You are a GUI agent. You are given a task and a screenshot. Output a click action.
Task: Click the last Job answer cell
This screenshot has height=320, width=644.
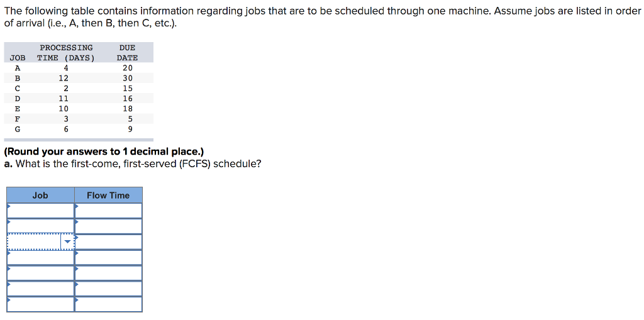[41, 304]
